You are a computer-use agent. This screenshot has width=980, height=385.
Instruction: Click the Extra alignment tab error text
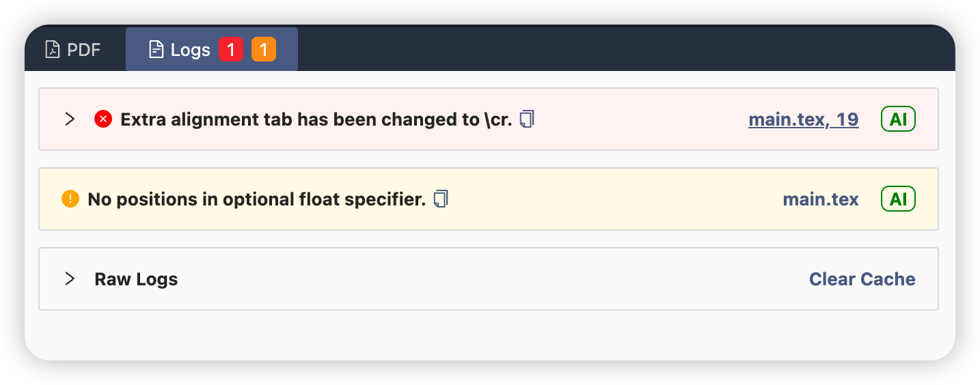click(316, 119)
